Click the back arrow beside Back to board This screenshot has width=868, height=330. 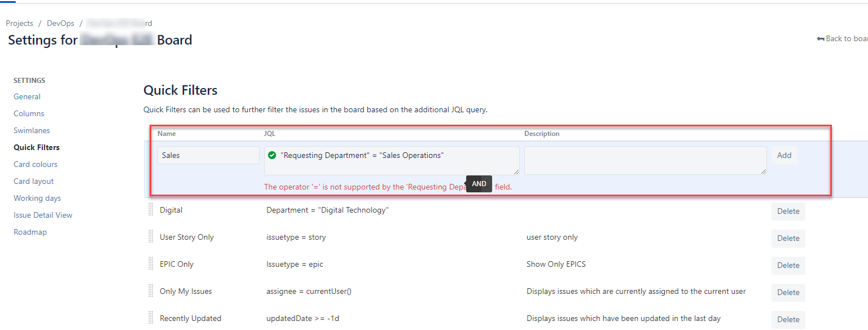pyautogui.click(x=820, y=38)
